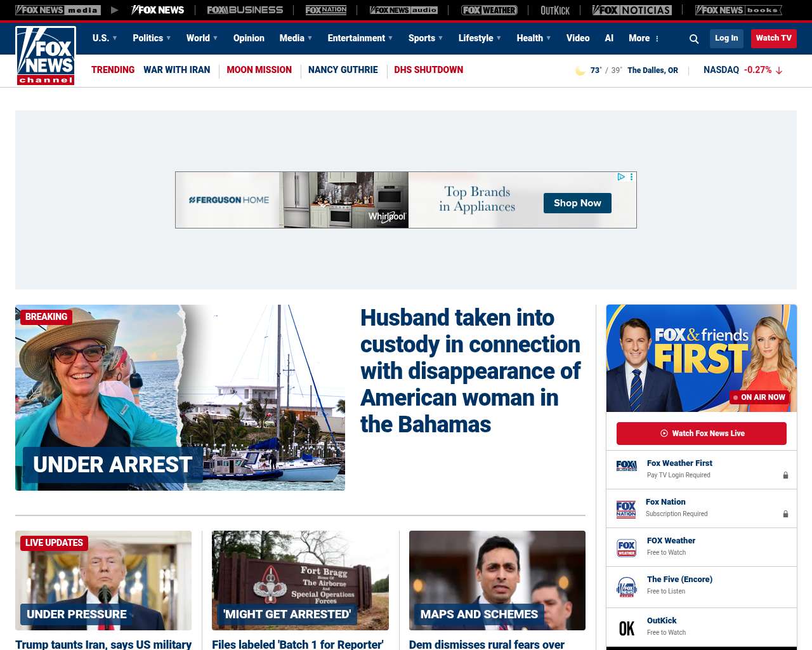Open the Fox & Friends First banner
Image resolution: width=812 pixels, height=650 pixels.
click(x=702, y=358)
